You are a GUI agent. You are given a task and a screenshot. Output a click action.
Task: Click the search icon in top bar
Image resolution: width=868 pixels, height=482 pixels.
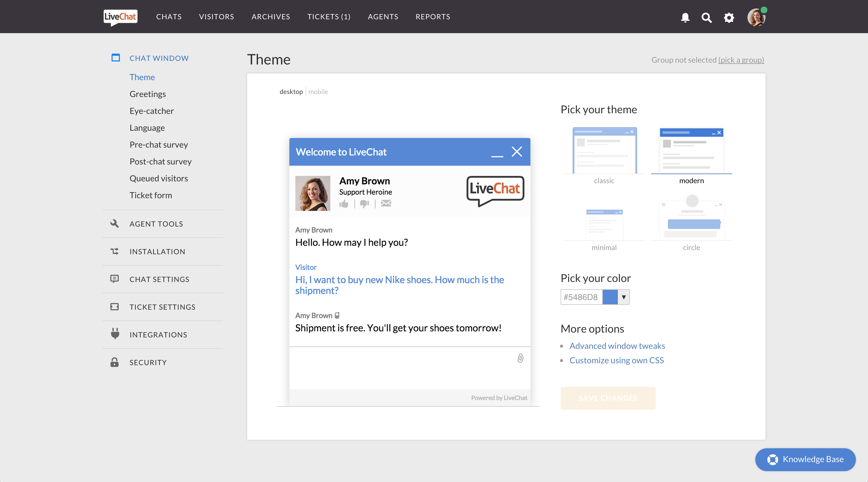point(706,17)
